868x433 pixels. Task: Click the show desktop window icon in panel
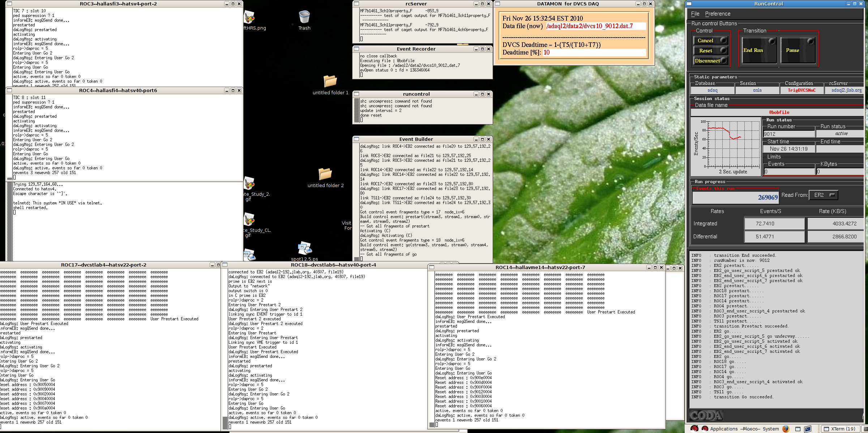(798, 429)
